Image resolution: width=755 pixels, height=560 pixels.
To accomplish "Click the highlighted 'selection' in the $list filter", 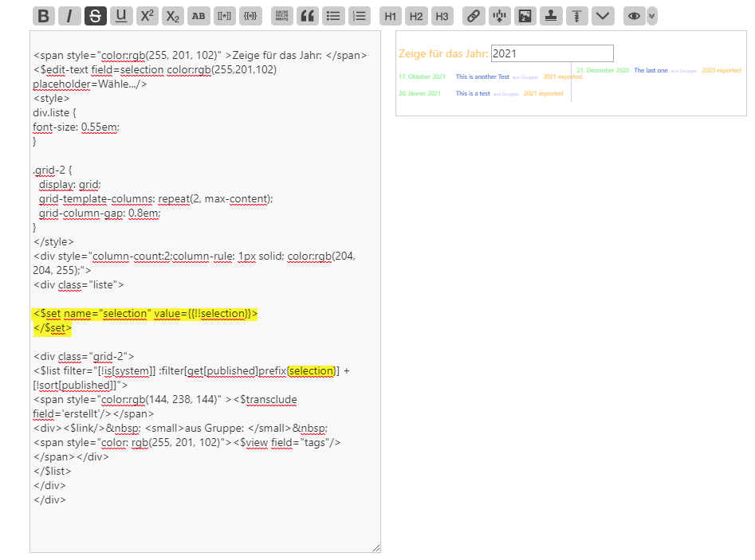I will pos(312,371).
